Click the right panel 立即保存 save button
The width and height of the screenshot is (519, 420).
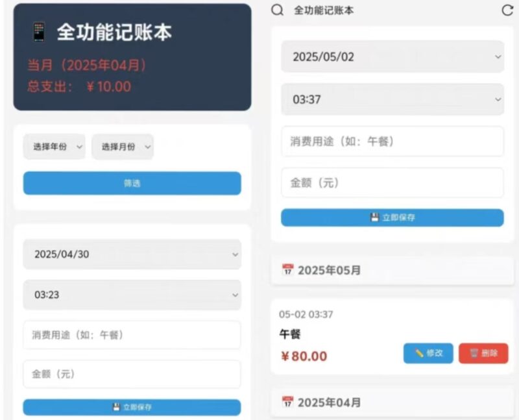tap(392, 217)
